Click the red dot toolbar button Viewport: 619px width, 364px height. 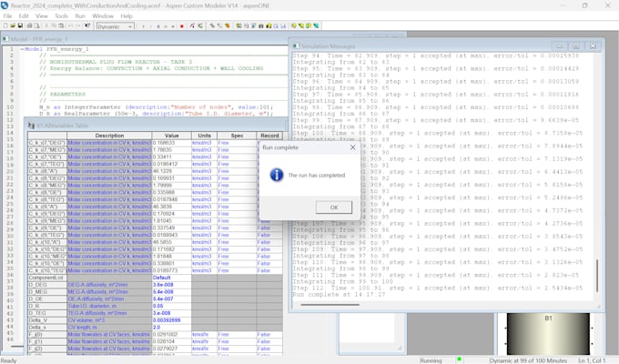click(x=181, y=26)
